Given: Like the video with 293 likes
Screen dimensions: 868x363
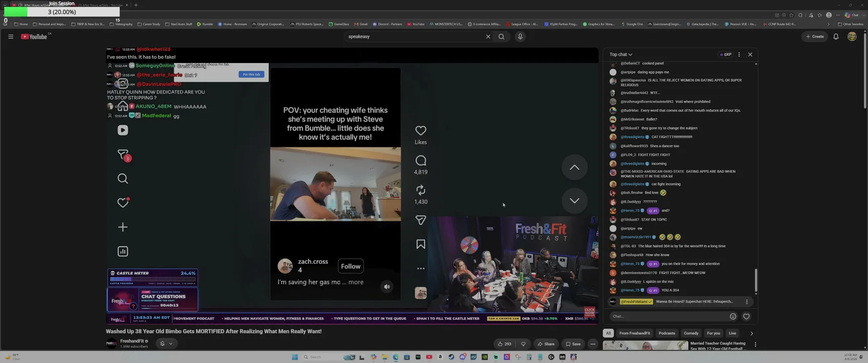Looking at the screenshot, I should [x=504, y=344].
